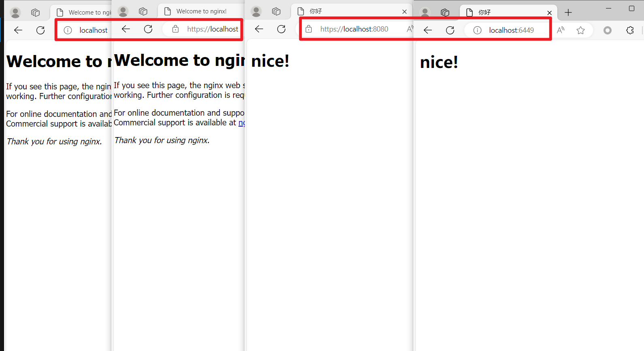Reload the https://localhost window

tap(148, 29)
